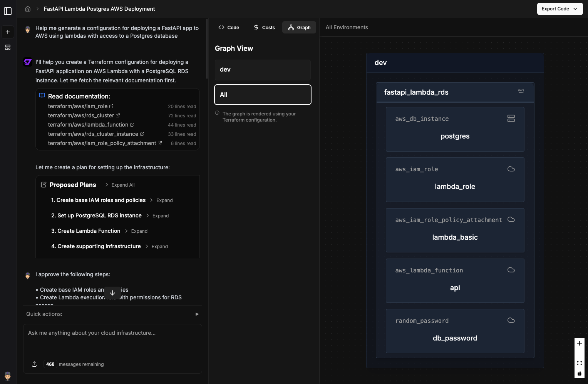Click the Graph View heading
Viewport: 588px width, 384px height.
pos(234,48)
